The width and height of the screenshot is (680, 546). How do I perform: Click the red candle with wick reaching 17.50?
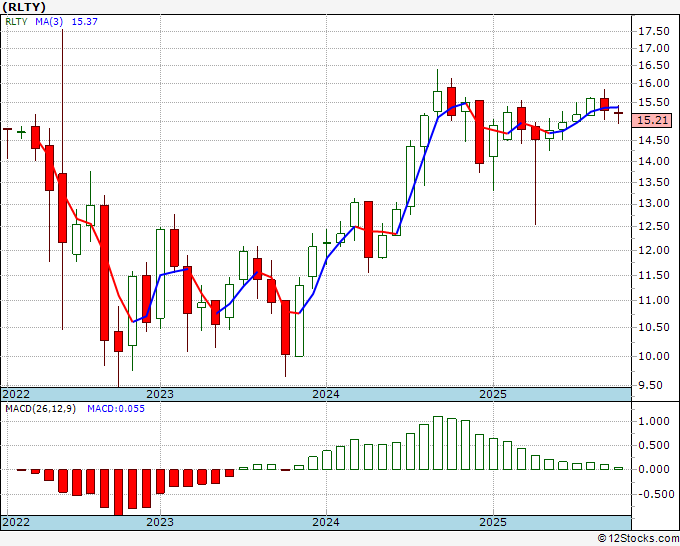62,208
